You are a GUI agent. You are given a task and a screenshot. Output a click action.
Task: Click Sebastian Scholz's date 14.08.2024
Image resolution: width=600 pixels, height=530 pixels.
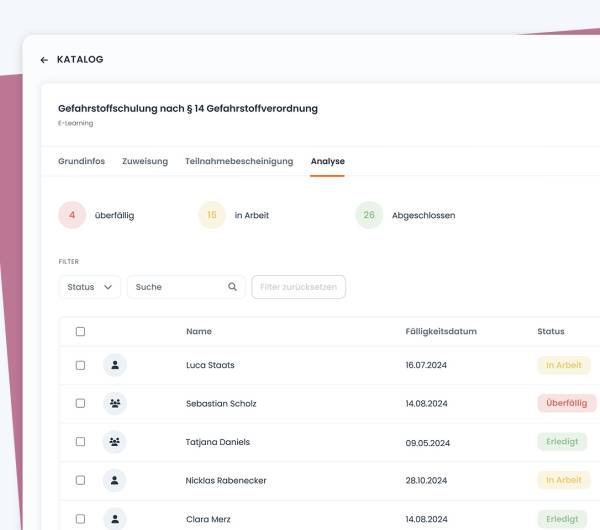(427, 403)
